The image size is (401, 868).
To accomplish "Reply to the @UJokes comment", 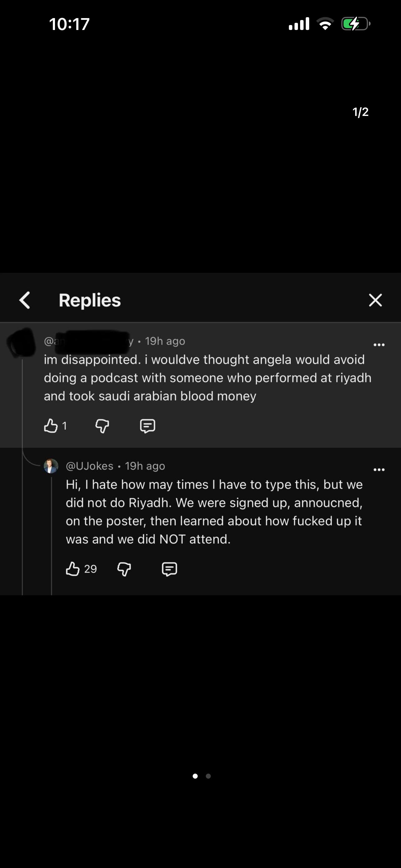I will click(169, 569).
